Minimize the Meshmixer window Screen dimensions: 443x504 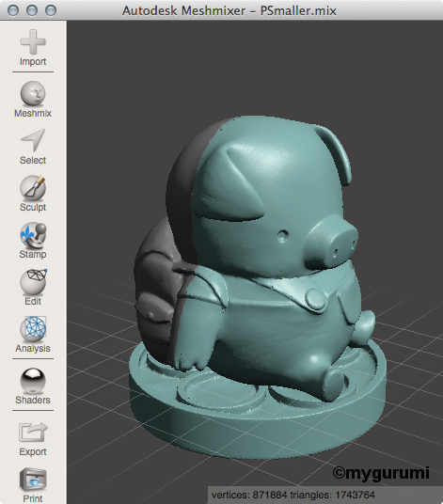click(x=32, y=10)
